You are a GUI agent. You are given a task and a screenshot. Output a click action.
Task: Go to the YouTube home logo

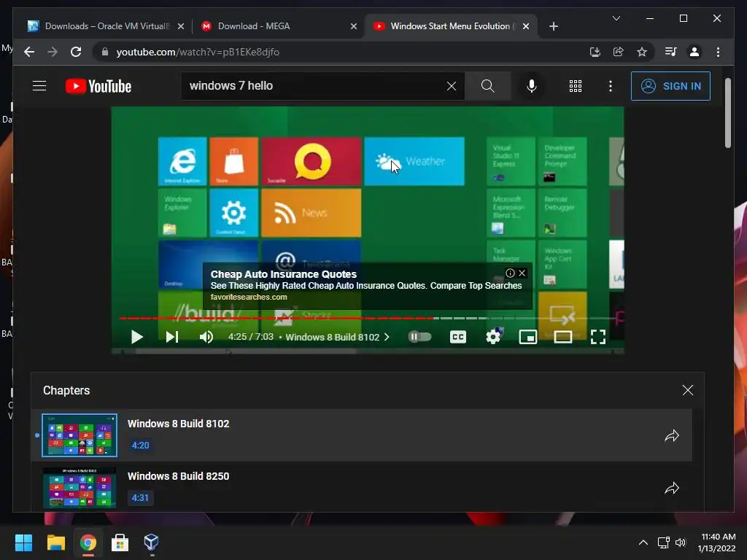[98, 86]
